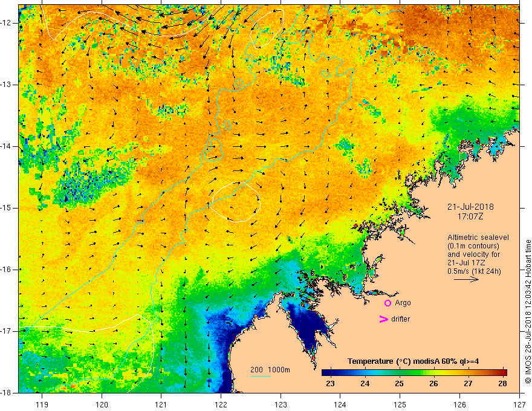This screenshot has width=532, height=411.
Task: Click the magenta Argo circle legend marker
Action: click(x=388, y=303)
